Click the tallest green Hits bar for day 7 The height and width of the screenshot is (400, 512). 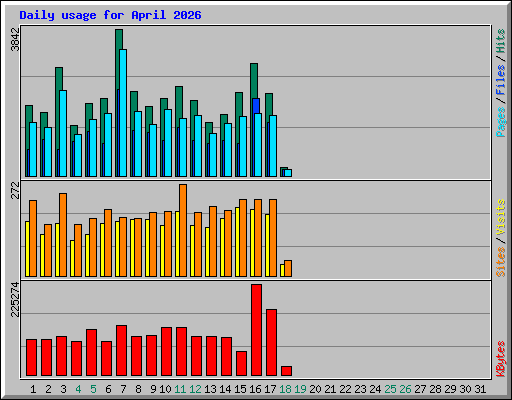click(119, 59)
